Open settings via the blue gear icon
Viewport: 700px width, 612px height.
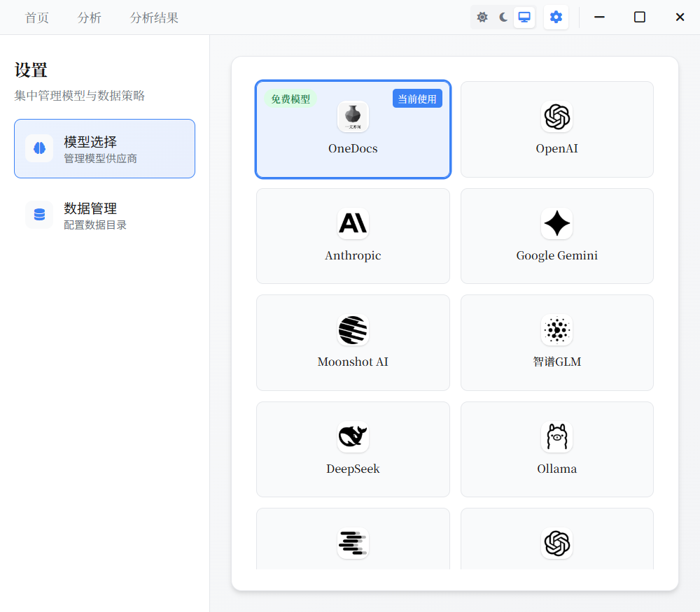[x=556, y=17]
